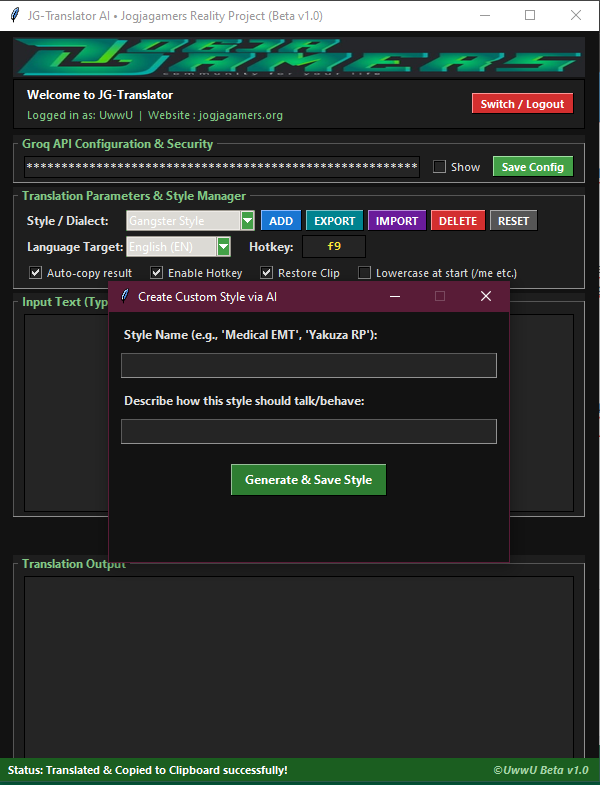
Task: Click the EXPORT style button
Action: tap(335, 221)
